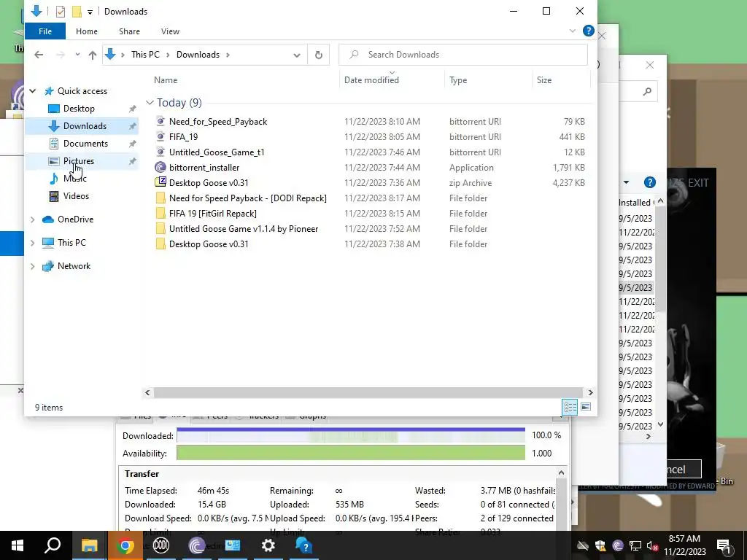747x560 pixels.
Task: Expand the OneDrive tree node
Action: 33,219
